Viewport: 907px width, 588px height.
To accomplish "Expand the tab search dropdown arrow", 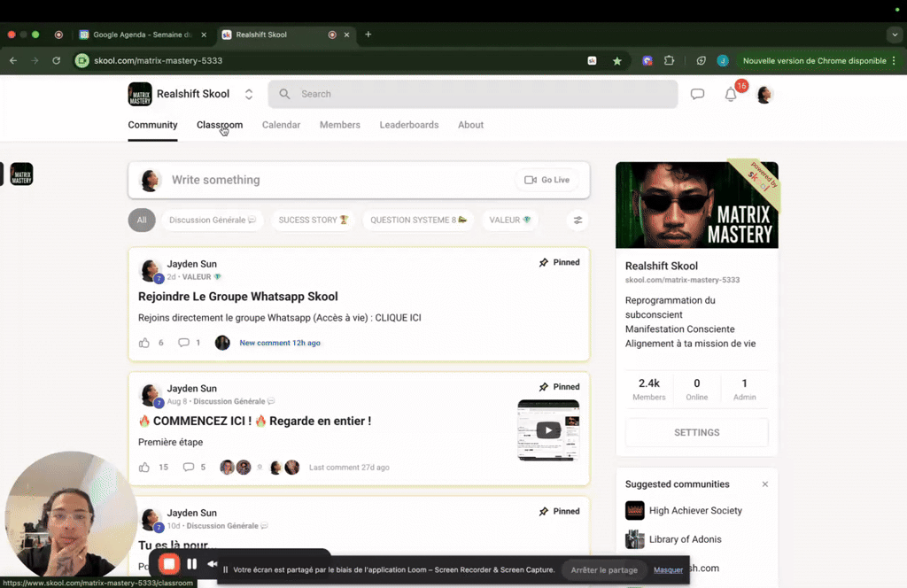I will [895, 35].
